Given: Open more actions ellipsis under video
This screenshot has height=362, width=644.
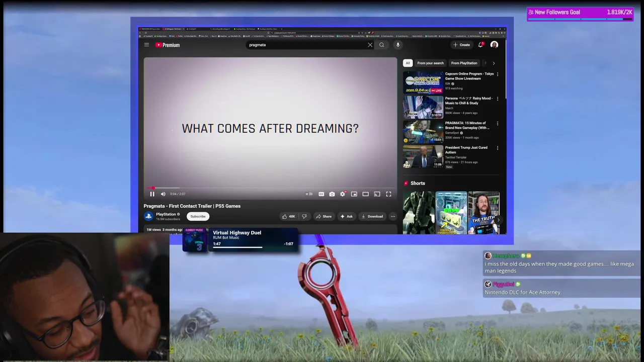Looking at the screenshot, I should (393, 216).
